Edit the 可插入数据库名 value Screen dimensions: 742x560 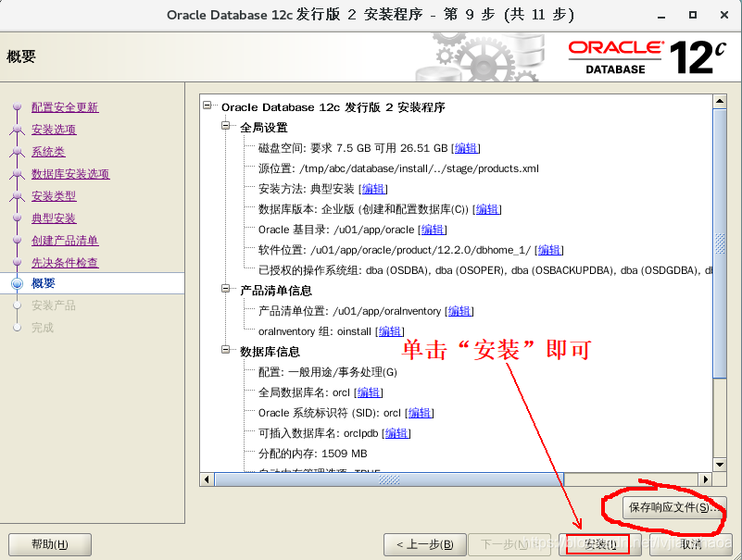396,433
